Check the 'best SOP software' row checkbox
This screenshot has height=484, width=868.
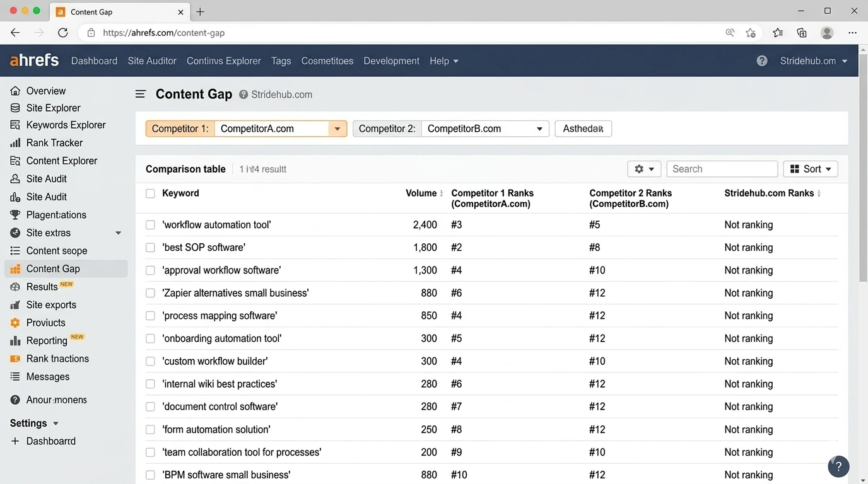coord(150,248)
